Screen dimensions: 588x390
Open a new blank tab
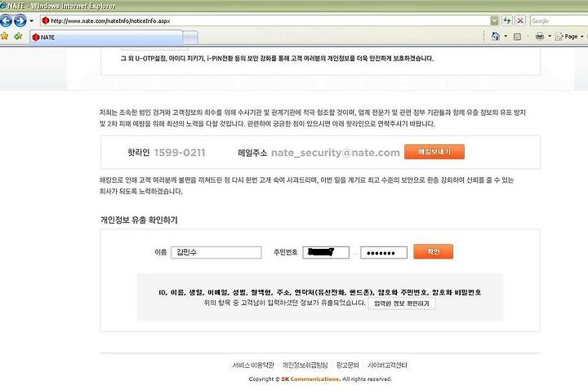(190, 38)
